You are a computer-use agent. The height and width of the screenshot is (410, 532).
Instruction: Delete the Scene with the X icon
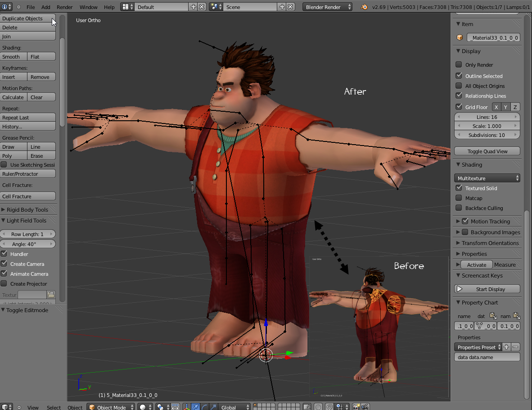[291, 7]
